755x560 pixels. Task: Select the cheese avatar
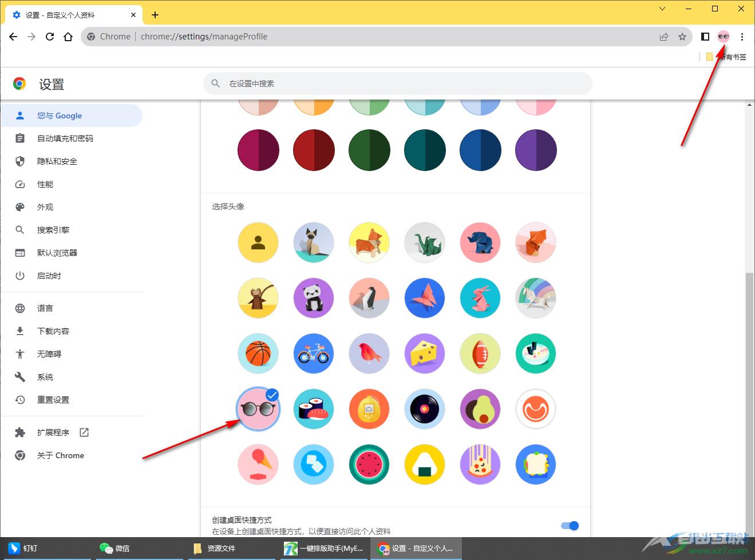(x=425, y=354)
